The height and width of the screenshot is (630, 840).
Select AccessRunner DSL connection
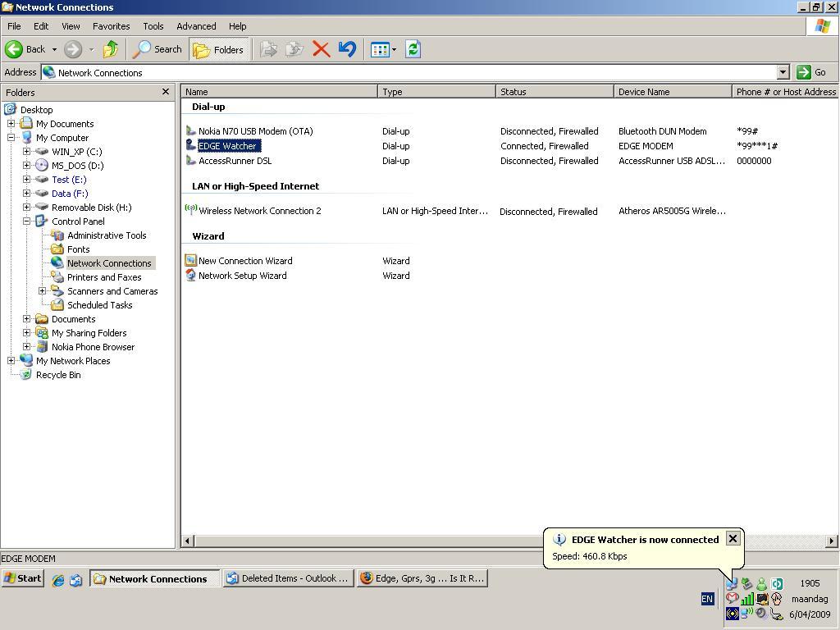[235, 161]
